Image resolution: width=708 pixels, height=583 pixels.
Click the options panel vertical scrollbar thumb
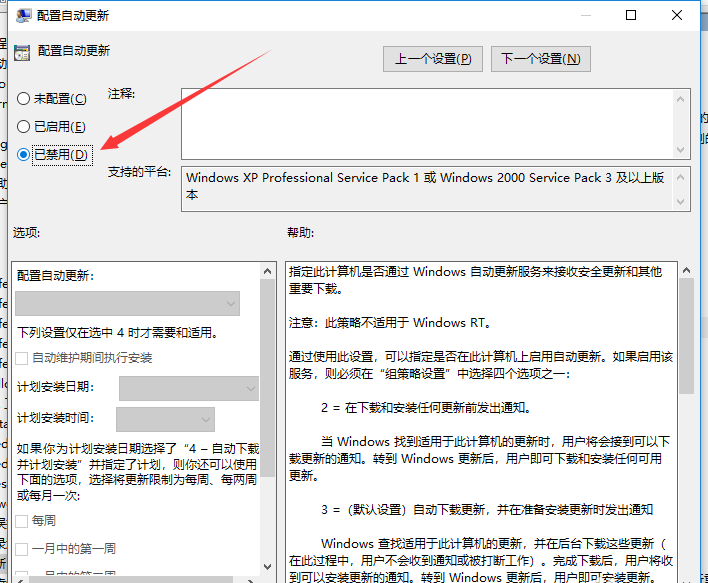click(x=267, y=378)
